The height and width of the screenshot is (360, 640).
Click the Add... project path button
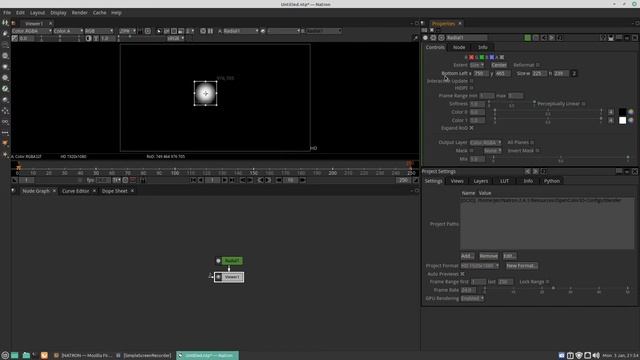click(x=467, y=256)
